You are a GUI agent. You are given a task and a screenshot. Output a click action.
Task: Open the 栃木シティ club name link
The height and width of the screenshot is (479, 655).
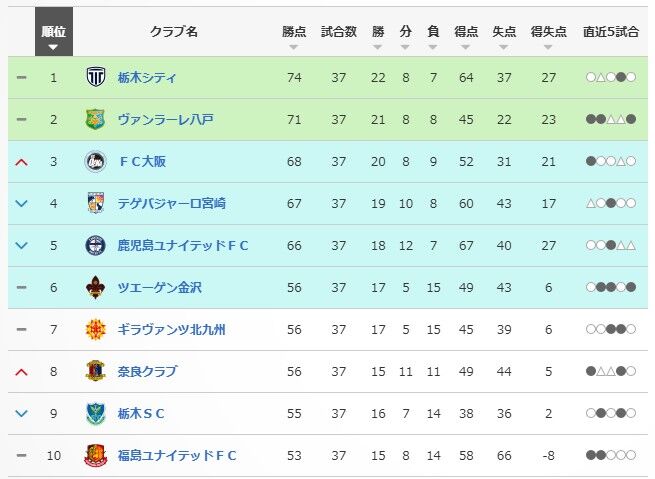tap(146, 77)
